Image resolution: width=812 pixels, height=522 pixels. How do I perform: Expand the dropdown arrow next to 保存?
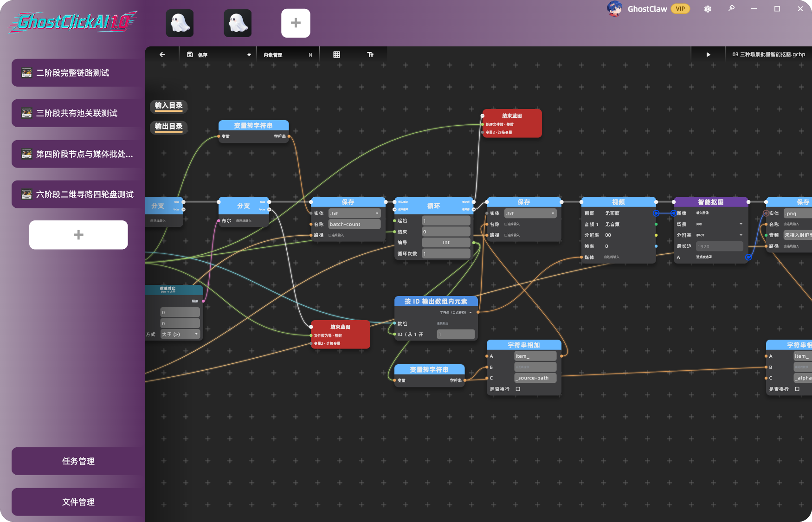pyautogui.click(x=249, y=55)
